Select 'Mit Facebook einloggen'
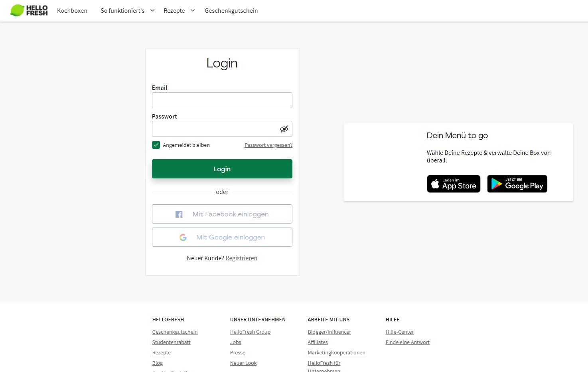The width and height of the screenshot is (588, 372). [222, 214]
